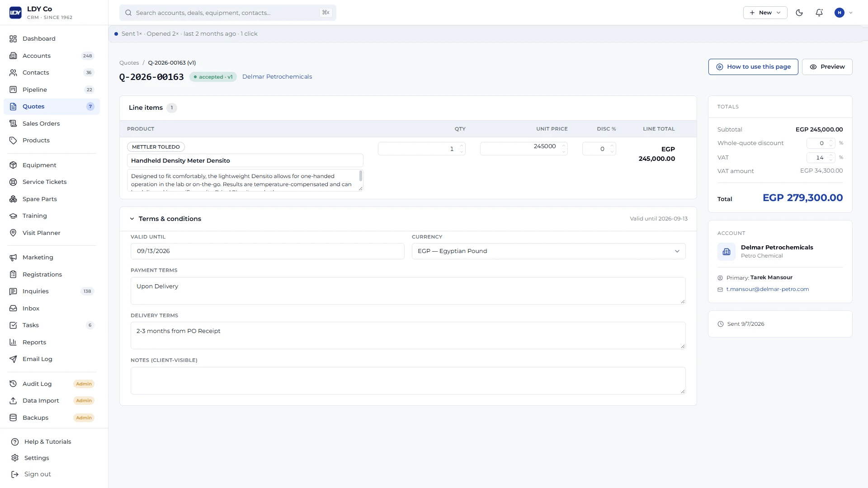Click the Equipment cube icon

(13, 165)
